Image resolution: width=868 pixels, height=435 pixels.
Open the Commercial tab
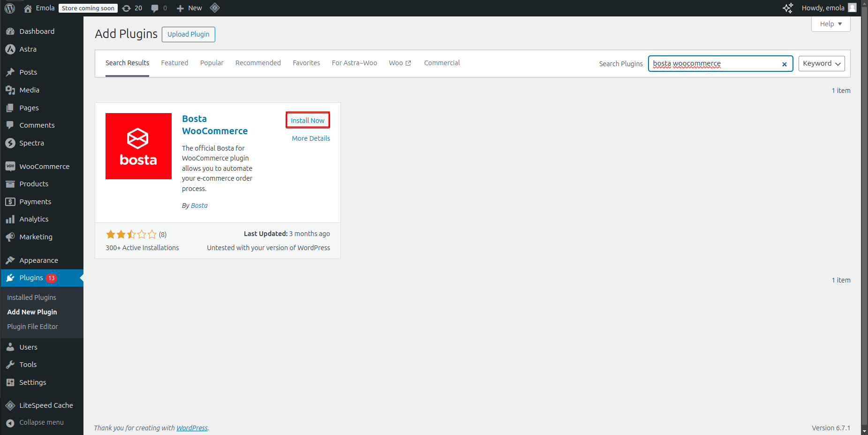442,63
